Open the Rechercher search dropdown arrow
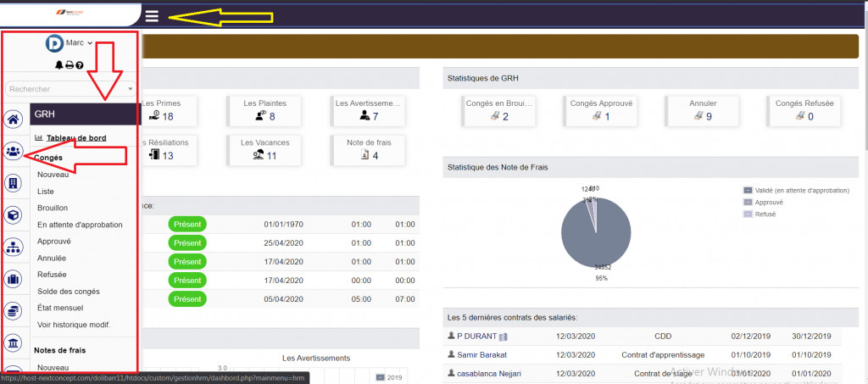 point(130,88)
